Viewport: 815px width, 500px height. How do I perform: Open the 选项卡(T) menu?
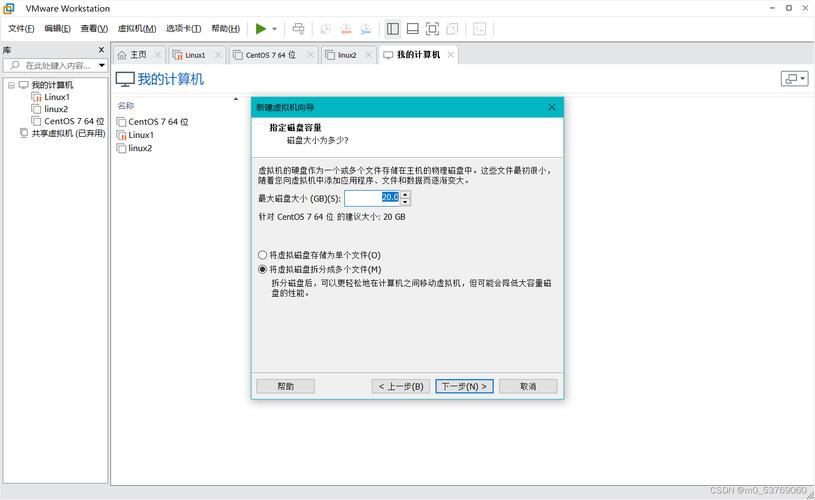(x=183, y=29)
